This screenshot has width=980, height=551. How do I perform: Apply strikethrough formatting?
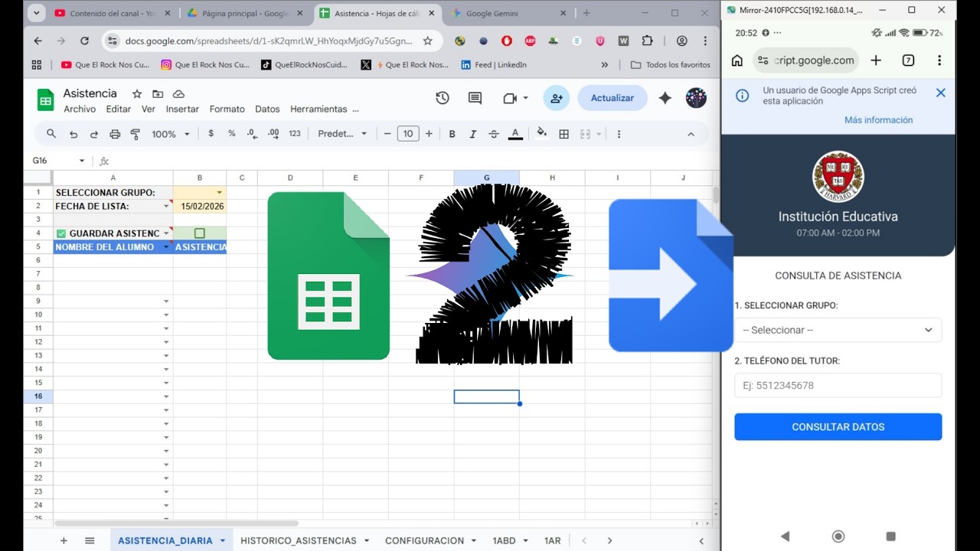(x=494, y=134)
